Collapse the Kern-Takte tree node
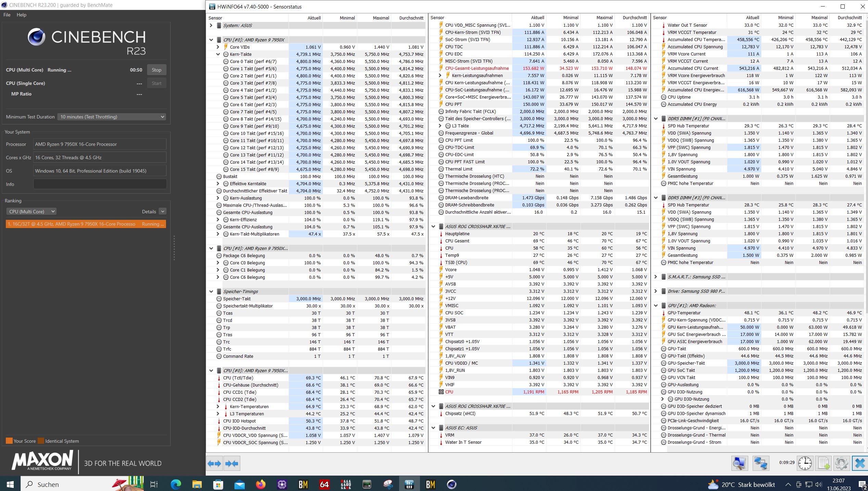The image size is (868, 491). pyautogui.click(x=218, y=54)
